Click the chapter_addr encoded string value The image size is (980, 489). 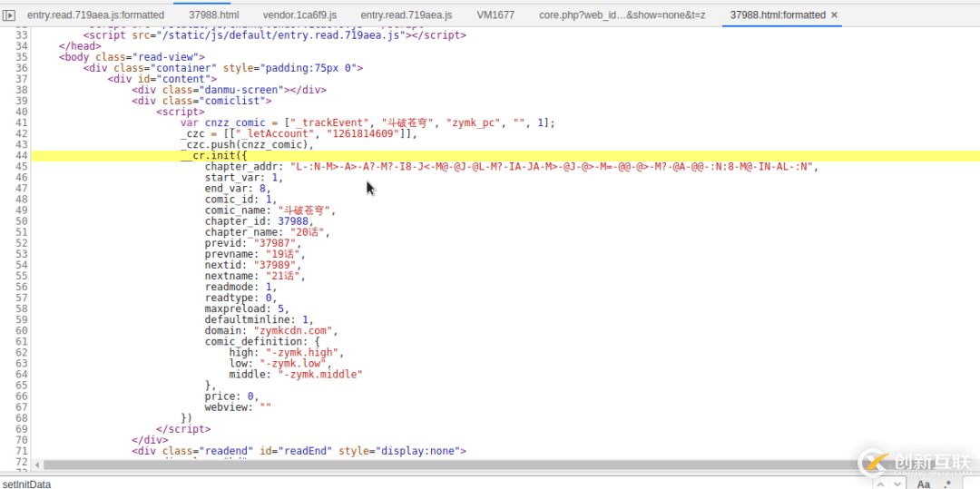pyautogui.click(x=554, y=167)
